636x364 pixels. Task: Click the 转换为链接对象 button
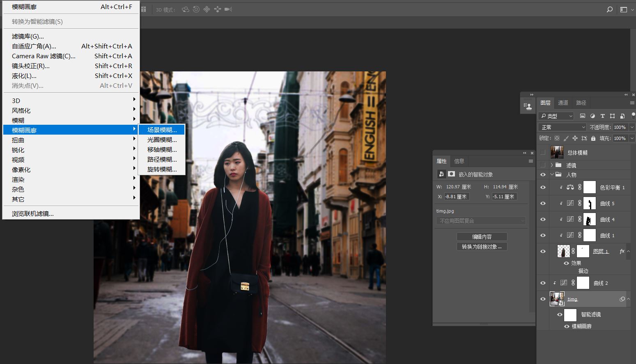coord(482,247)
